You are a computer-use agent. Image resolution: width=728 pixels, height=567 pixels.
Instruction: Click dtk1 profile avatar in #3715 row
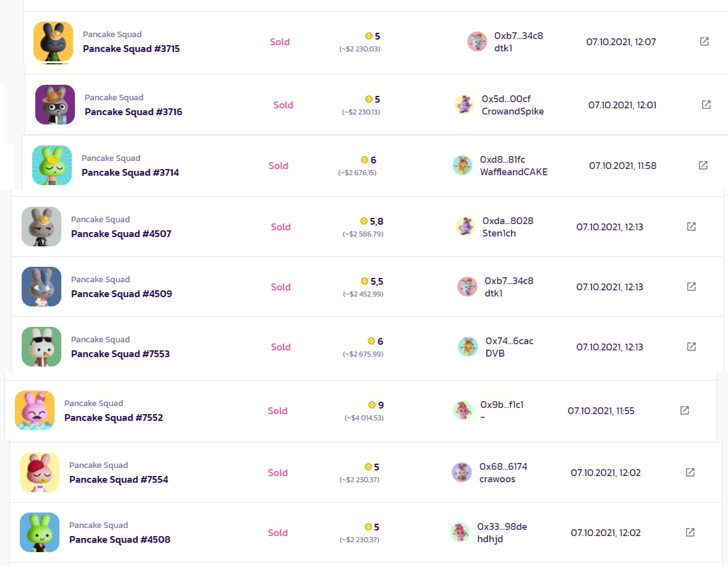pos(477,42)
